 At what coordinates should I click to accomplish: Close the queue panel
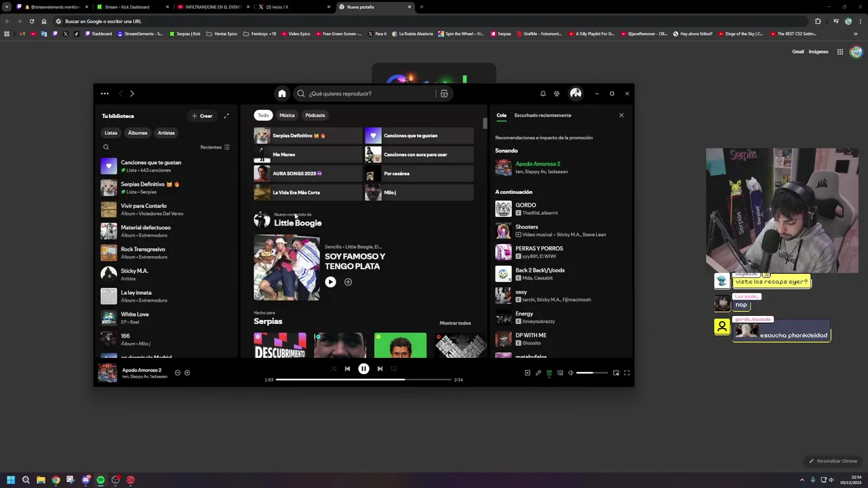point(621,115)
